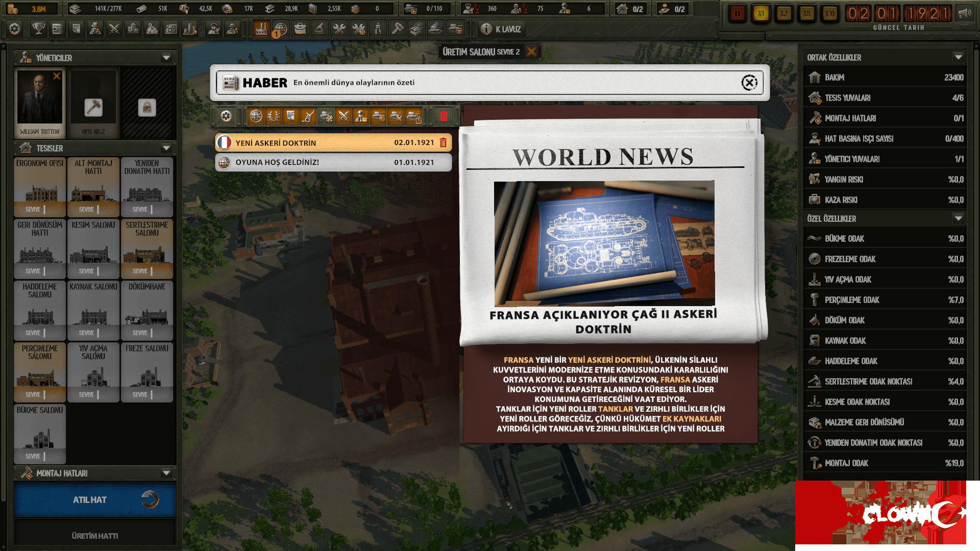Toggle the laurel wreath news filter

(274, 116)
